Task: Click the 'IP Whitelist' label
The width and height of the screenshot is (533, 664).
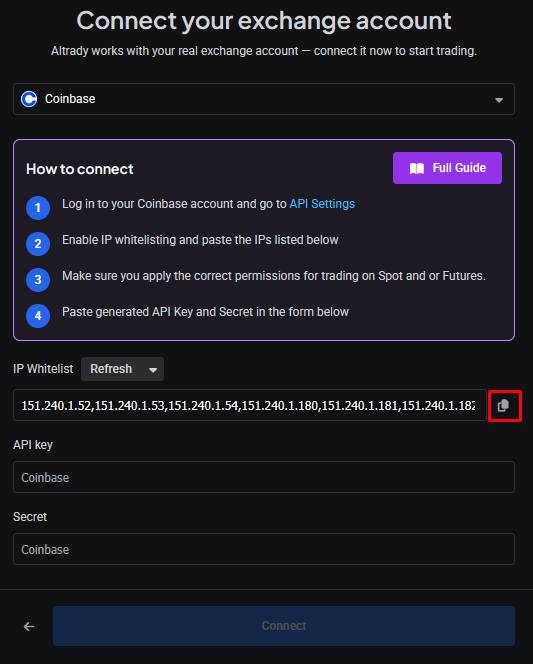Action: pyautogui.click(x=43, y=369)
